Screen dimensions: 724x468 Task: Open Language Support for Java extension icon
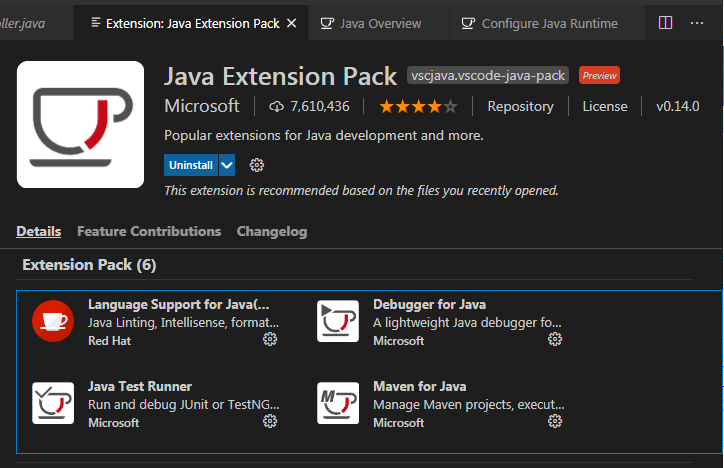[x=53, y=321]
